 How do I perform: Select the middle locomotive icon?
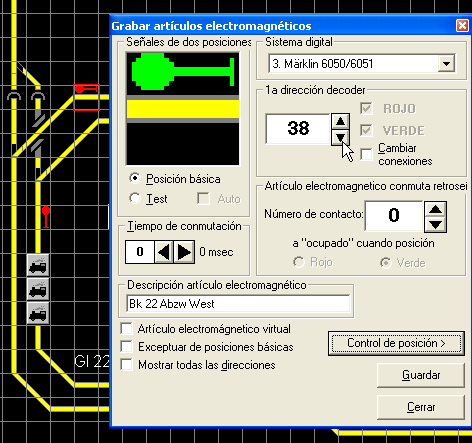pyautogui.click(x=38, y=289)
